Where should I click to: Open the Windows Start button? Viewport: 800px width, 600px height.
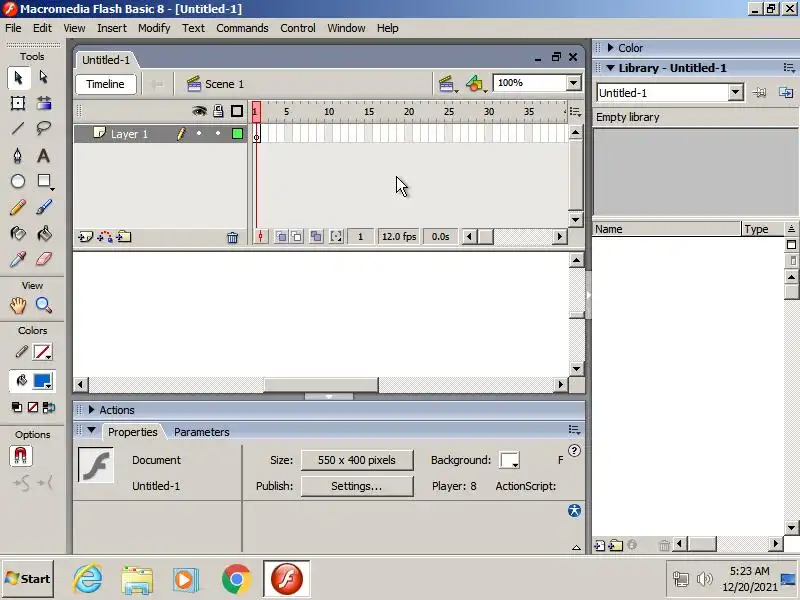pos(28,579)
